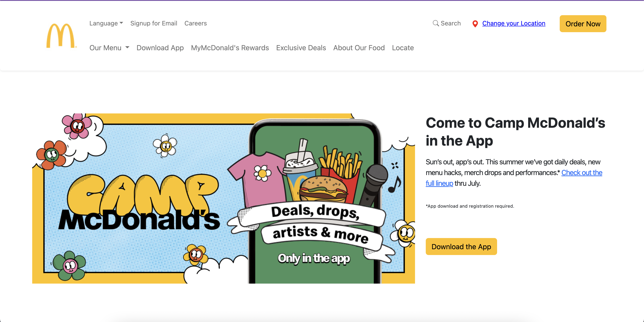The height and width of the screenshot is (322, 644).
Task: Select Exclusive Deals in the navigation
Action: click(x=301, y=48)
